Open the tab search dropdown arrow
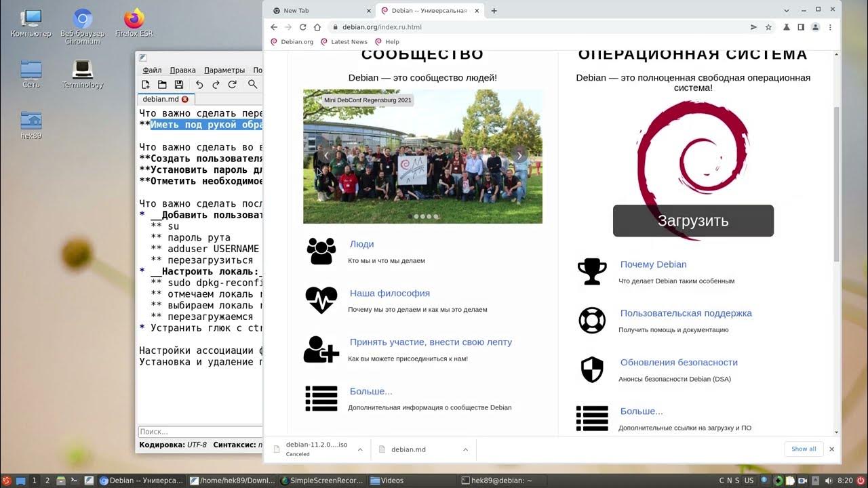868x488 pixels. coord(787,11)
